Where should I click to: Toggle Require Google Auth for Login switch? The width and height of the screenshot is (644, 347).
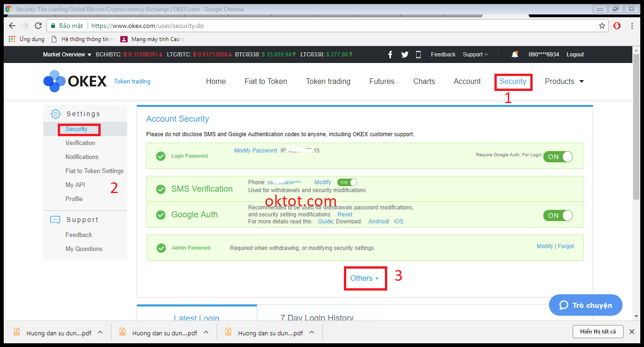(x=558, y=157)
